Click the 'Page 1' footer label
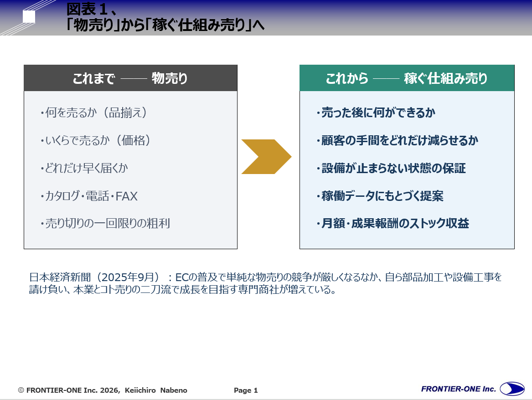Viewport: 532px width, 400px height. point(246,390)
